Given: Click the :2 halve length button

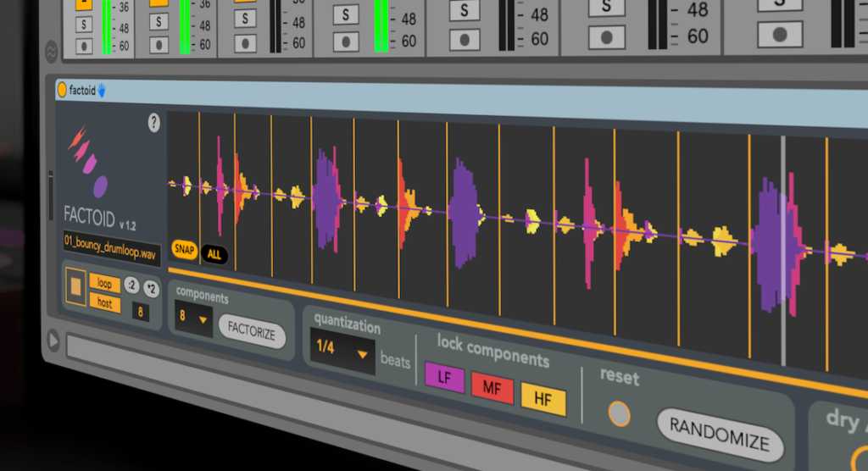Looking at the screenshot, I should coord(131,285).
